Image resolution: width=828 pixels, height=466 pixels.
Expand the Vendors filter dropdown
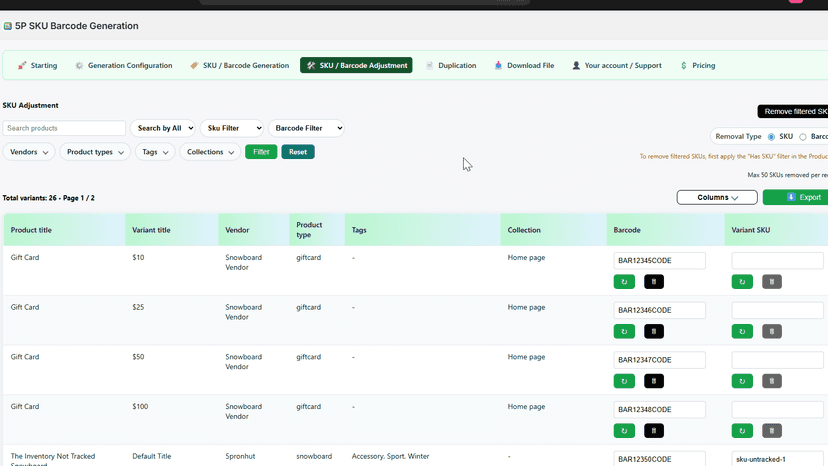[29, 152]
